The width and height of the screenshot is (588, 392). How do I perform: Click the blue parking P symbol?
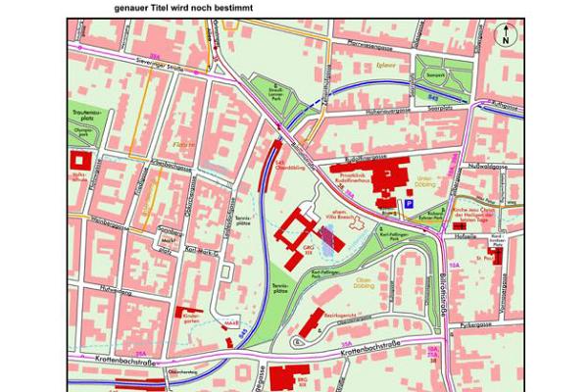click(x=409, y=203)
